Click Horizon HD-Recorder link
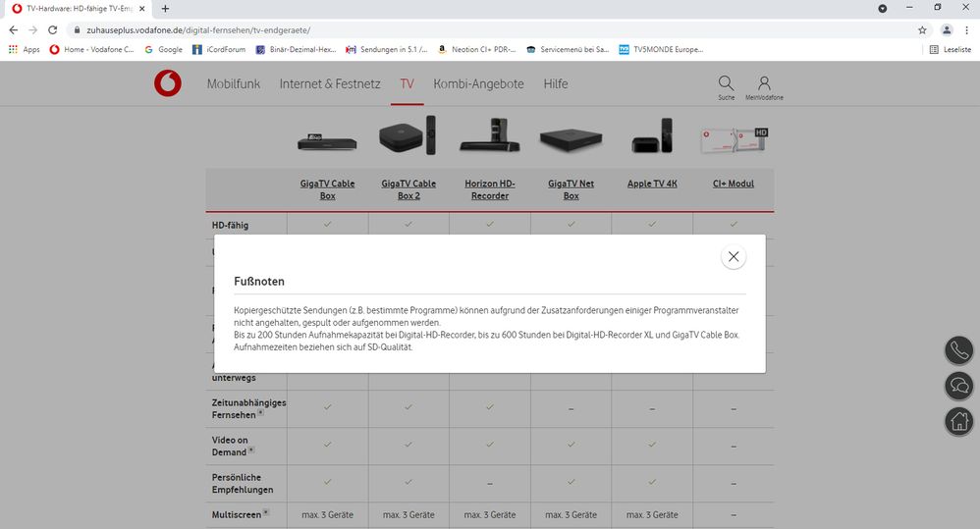Viewport: 980px width, 529px height. (x=490, y=189)
